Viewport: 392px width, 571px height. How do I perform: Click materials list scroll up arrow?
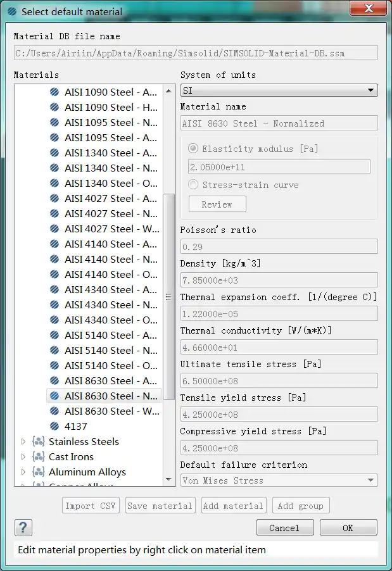pyautogui.click(x=168, y=91)
